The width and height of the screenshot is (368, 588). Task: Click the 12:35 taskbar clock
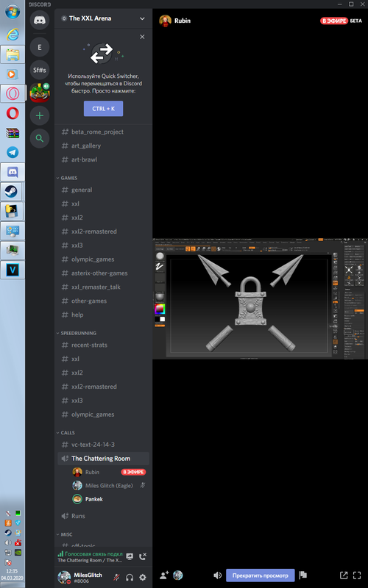pyautogui.click(x=13, y=572)
